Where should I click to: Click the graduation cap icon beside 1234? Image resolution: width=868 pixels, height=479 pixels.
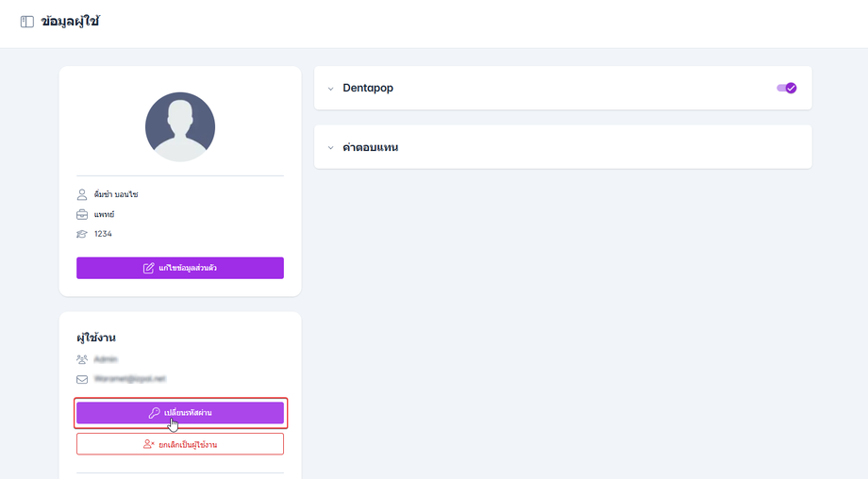[82, 234]
